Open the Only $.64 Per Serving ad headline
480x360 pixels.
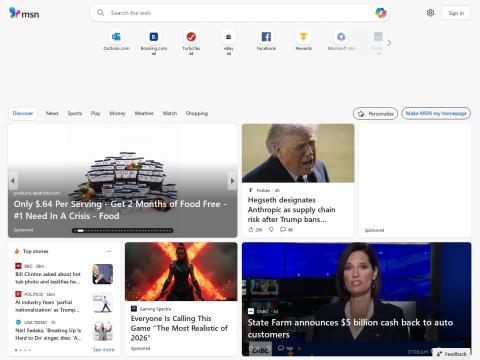pos(120,210)
